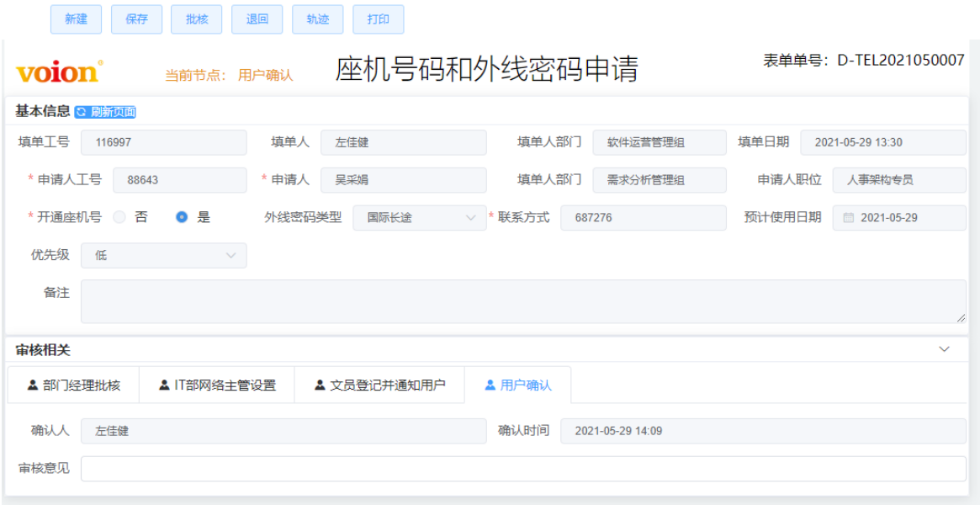The image size is (980, 505).
Task: Click the 确认时间 field 2021-05-29 14:09
Action: (x=763, y=431)
